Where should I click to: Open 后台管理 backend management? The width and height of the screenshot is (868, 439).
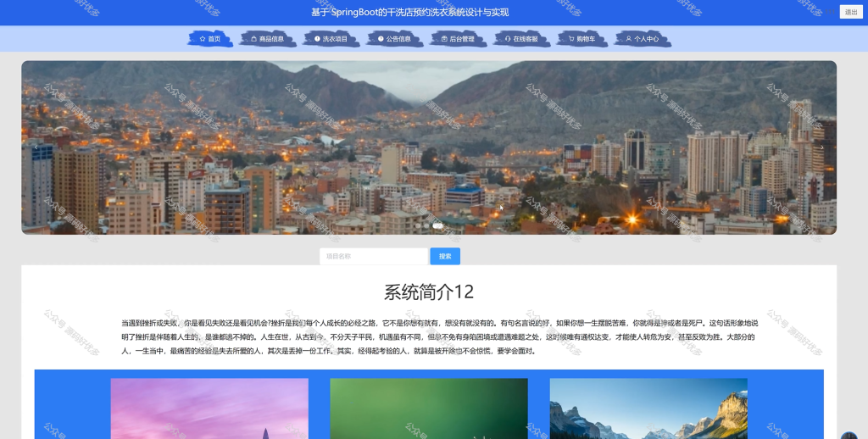coord(459,39)
